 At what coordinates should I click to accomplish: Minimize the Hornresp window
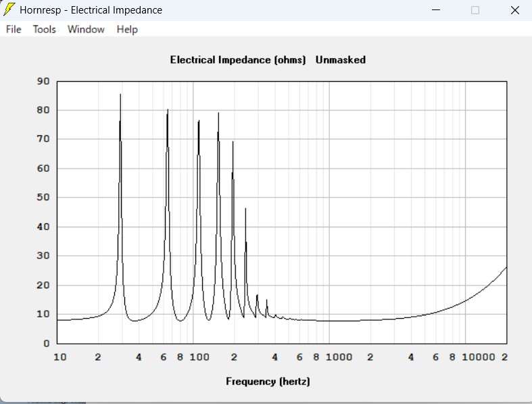coord(437,10)
